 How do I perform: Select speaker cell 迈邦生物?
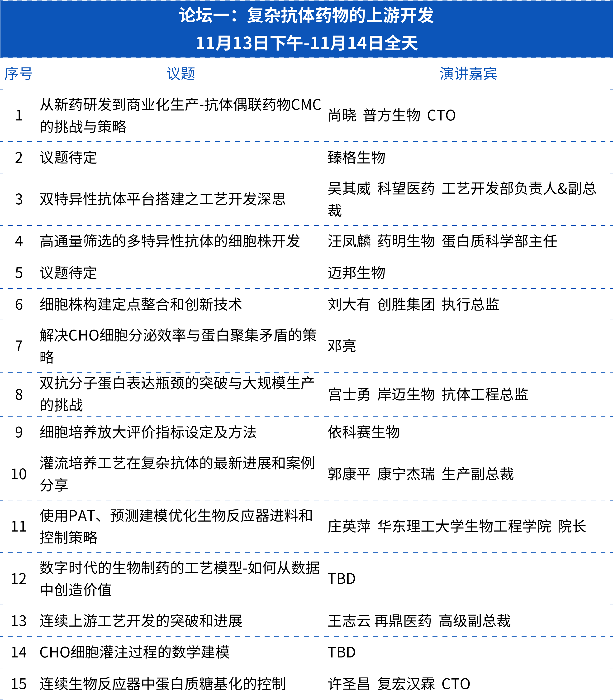tap(356, 273)
